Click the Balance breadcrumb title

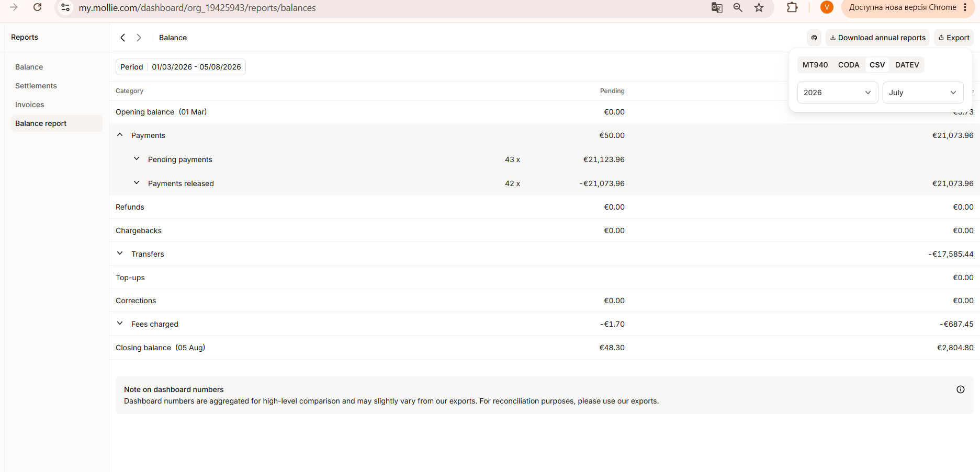(x=173, y=38)
